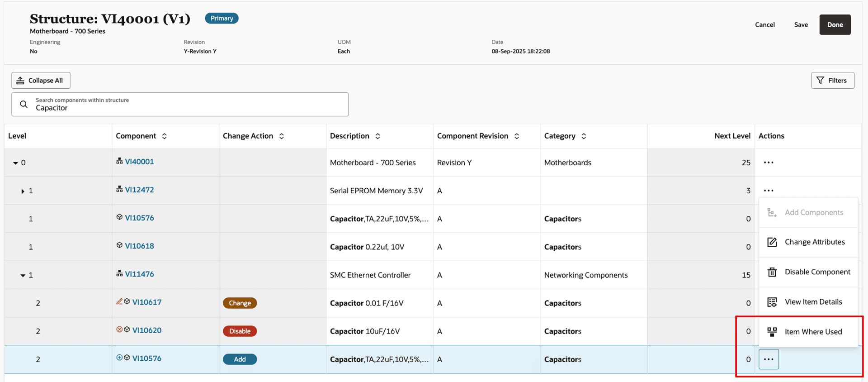The height and width of the screenshot is (382, 868).
Task: Click the structure icon beside VI11476
Action: (x=119, y=273)
